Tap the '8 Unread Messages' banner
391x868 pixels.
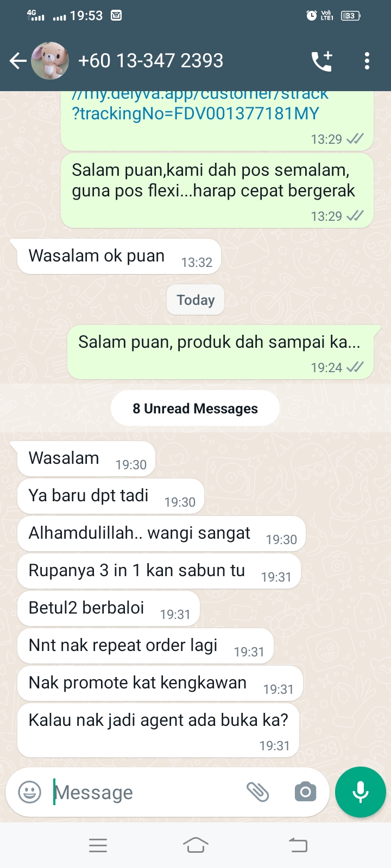195,409
